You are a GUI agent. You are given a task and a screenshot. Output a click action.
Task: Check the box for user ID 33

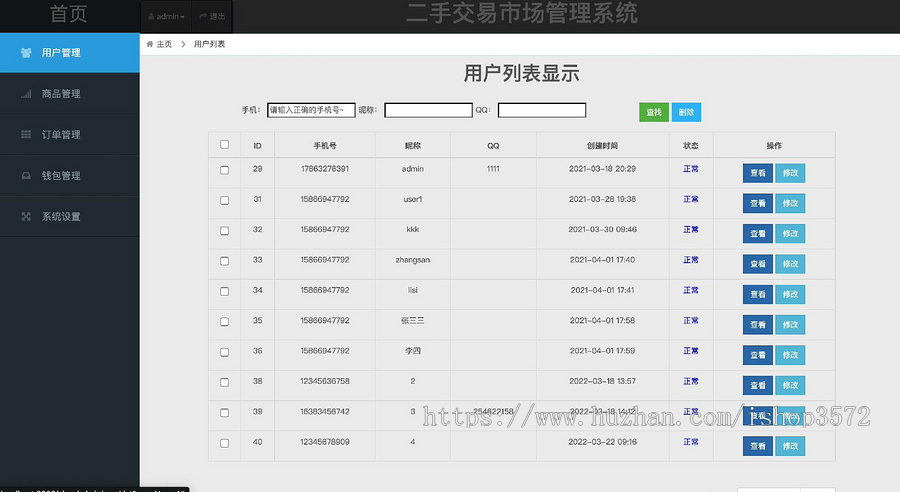coord(224,261)
